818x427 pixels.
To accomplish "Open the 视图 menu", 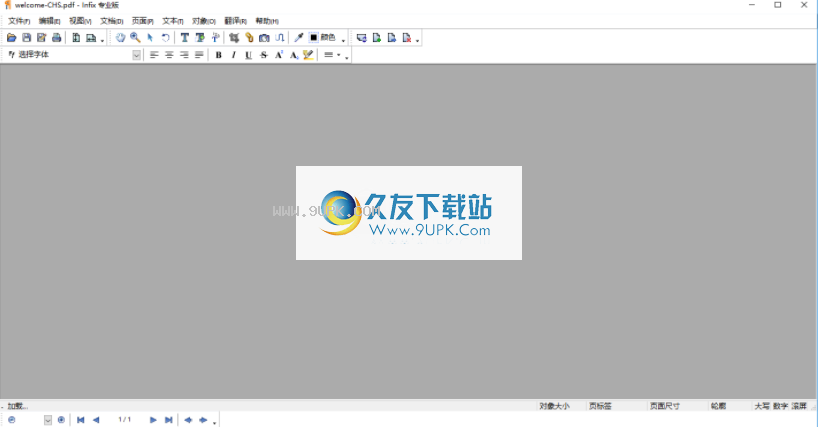I will pos(80,21).
